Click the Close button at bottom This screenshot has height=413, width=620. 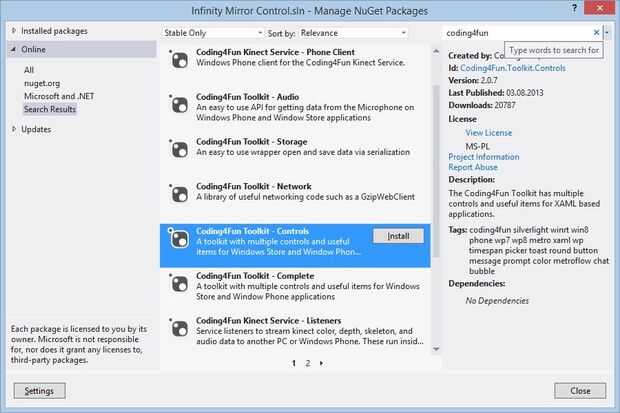pos(580,391)
